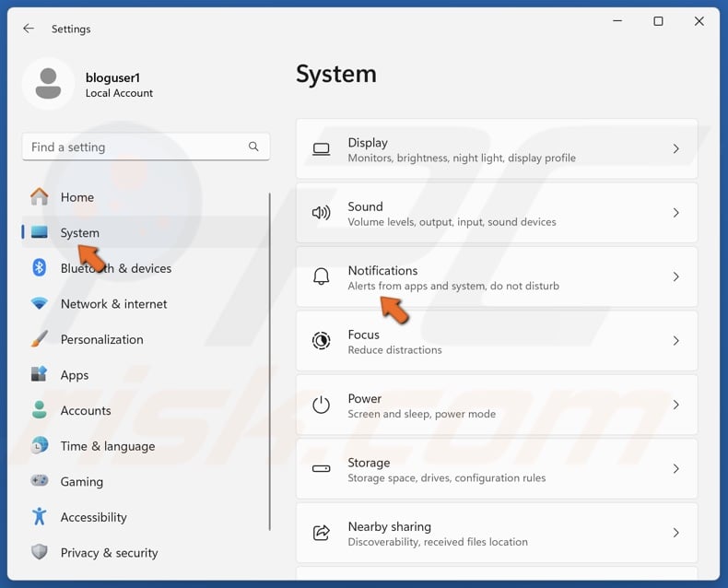Click 'Screen and sleep, power mode' description

tap(421, 414)
